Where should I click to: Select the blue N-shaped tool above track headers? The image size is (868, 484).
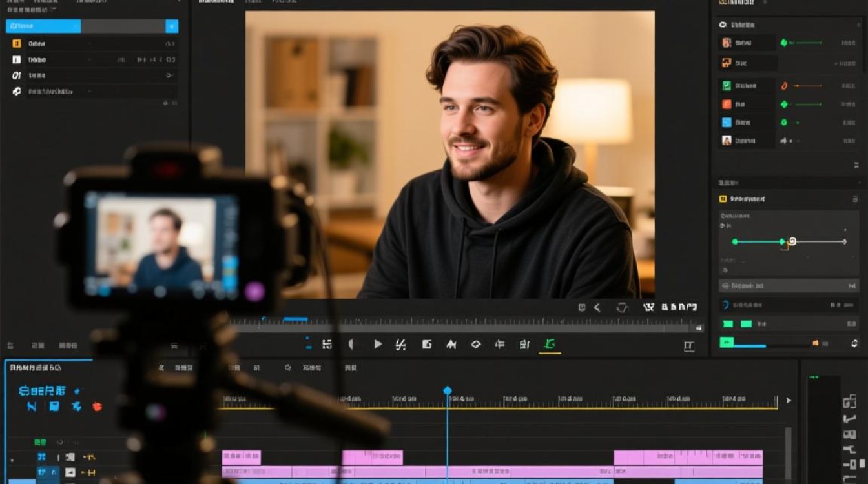[32, 407]
